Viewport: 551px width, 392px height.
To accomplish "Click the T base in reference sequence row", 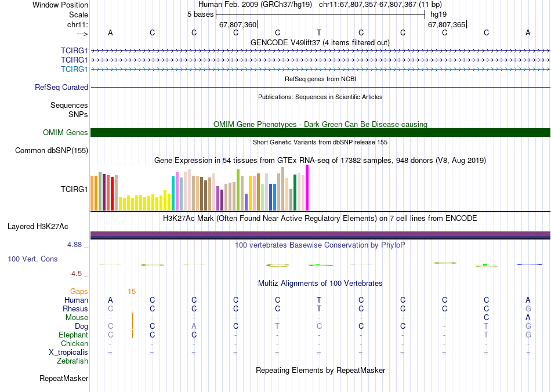I will click(x=319, y=32).
